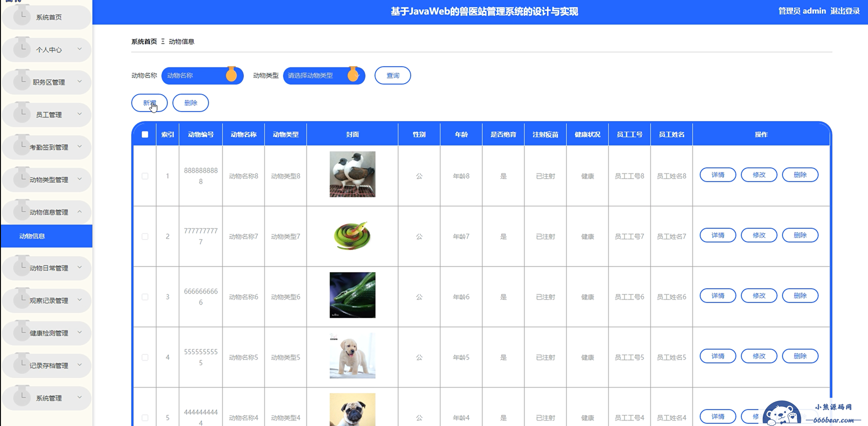Open 详情 for 动物名称8

pos(718,175)
